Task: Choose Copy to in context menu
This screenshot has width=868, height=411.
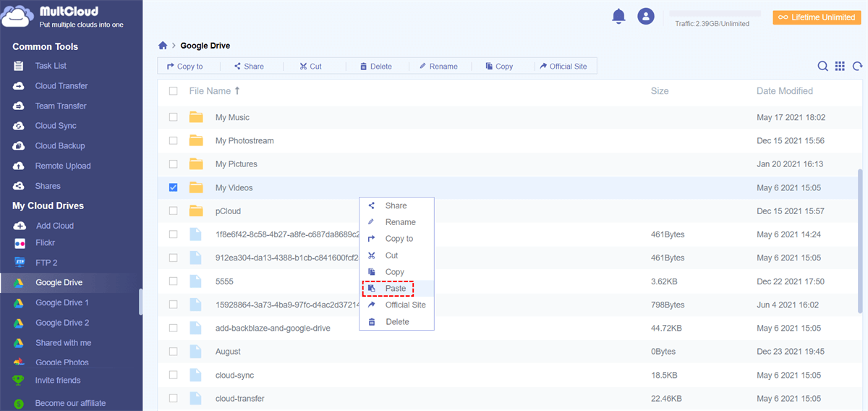Action: click(x=396, y=239)
